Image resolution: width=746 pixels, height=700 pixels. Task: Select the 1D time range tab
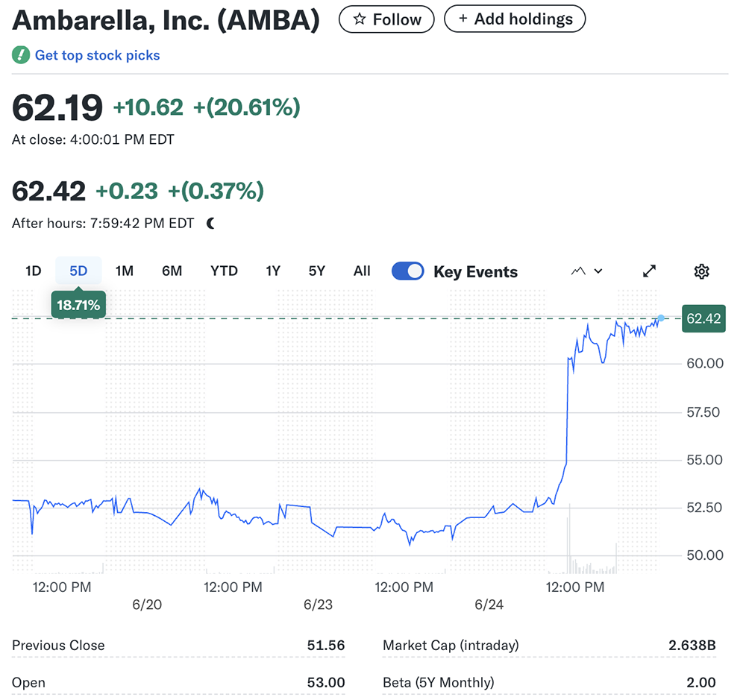(33, 271)
